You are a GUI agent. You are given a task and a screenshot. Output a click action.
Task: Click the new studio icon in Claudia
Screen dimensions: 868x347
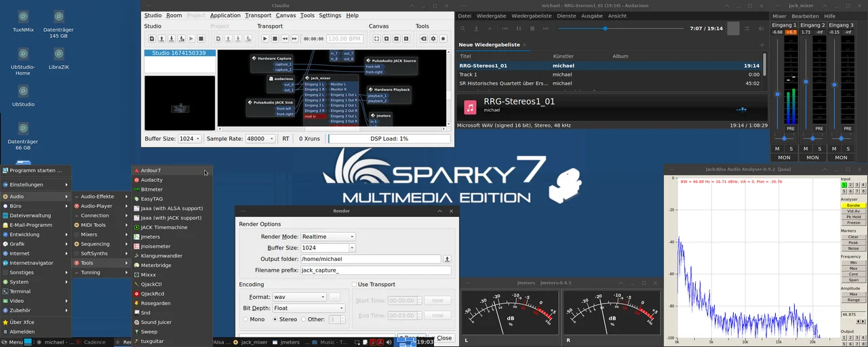point(152,39)
